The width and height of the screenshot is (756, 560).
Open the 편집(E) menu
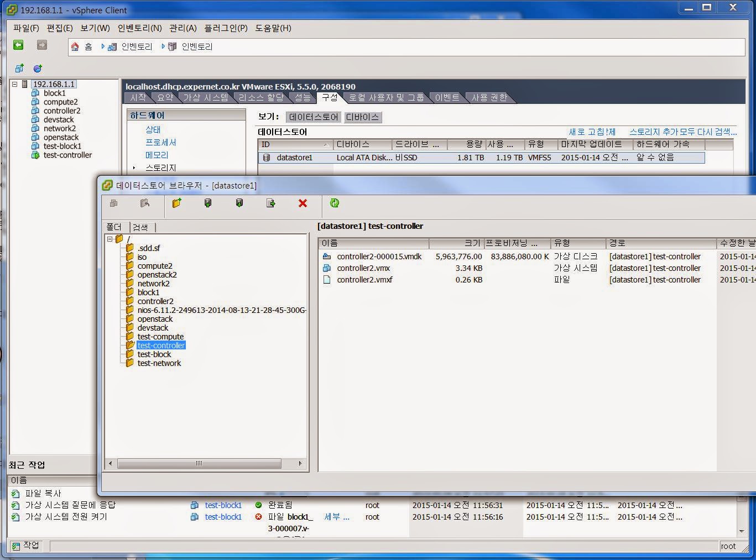point(60,28)
